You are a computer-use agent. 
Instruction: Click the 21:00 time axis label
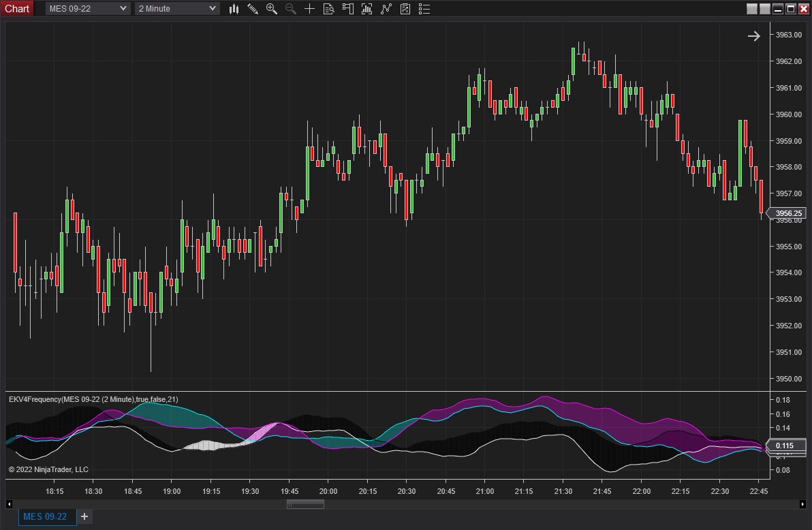(x=485, y=491)
